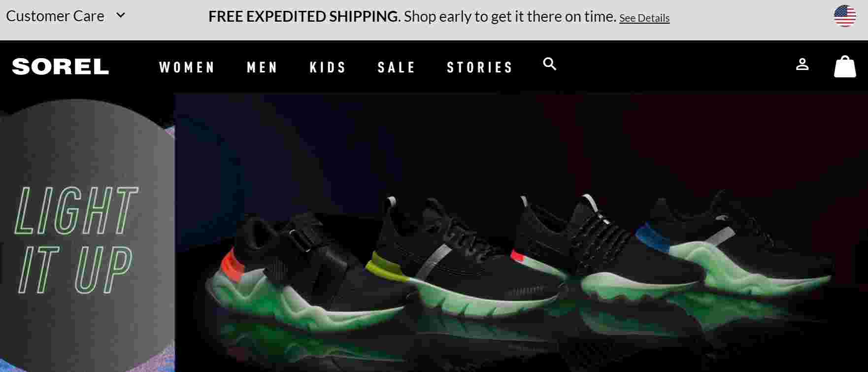Go home via the SOREL logo

[x=61, y=67]
